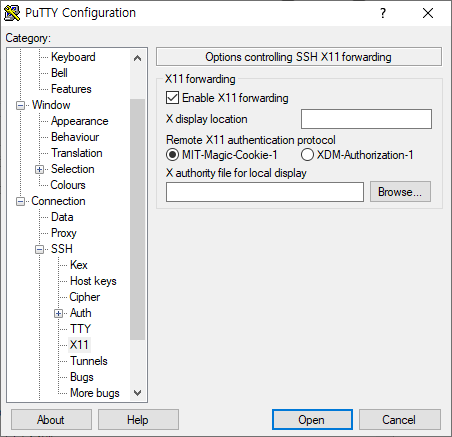Open the Keyboard category
Image resolution: width=452 pixels, height=437 pixels.
coord(73,57)
